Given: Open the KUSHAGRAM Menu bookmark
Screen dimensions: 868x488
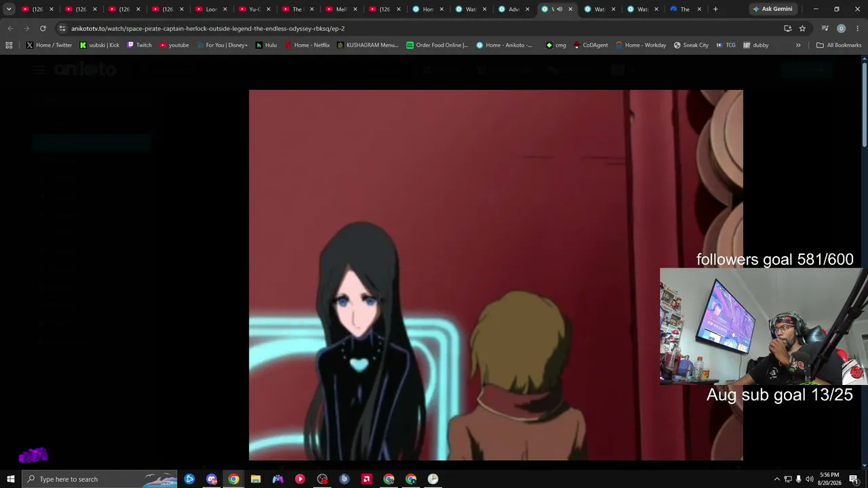Looking at the screenshot, I should pyautogui.click(x=368, y=45).
